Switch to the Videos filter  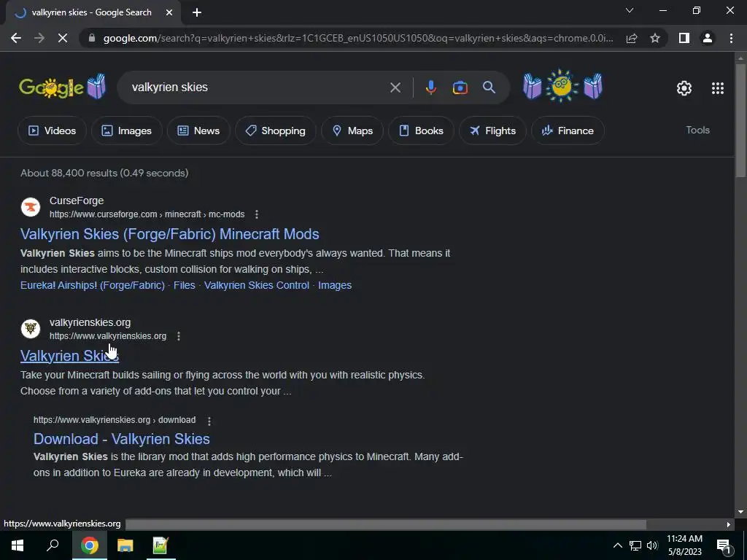[52, 131]
